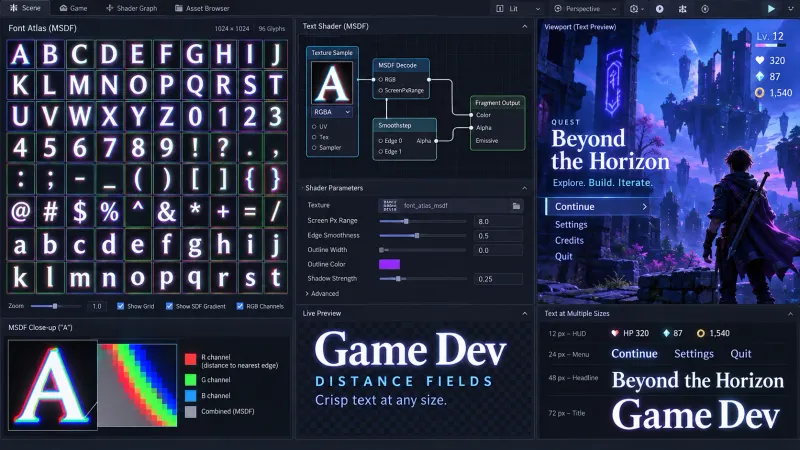Click the Outline Width slider

coord(423,250)
